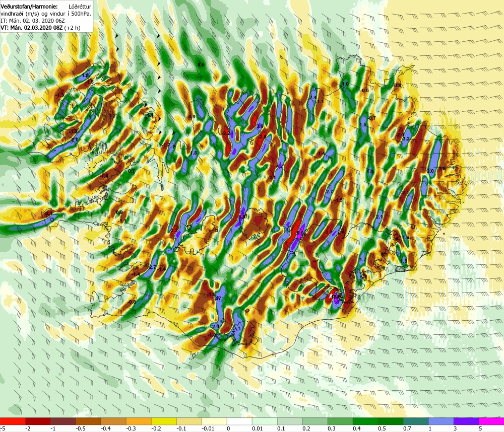Screen dimensions: 504x432
Task: Click the green swatch between 0.4 and 0.5
Action: click(365, 421)
